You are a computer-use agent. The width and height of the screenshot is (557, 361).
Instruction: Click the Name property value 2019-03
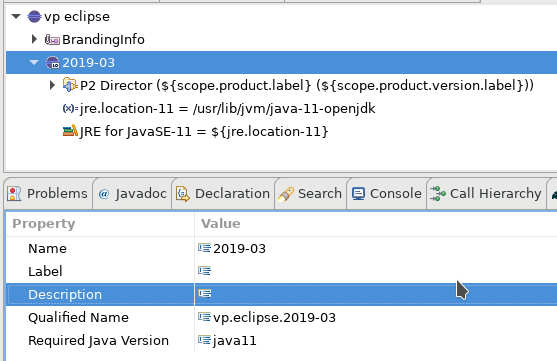pyautogui.click(x=239, y=248)
